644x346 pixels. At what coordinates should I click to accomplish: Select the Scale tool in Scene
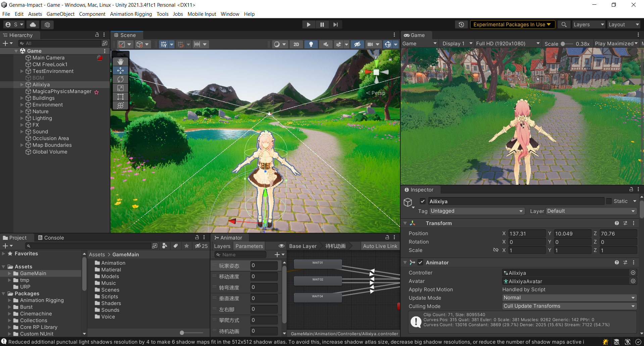coord(120,88)
